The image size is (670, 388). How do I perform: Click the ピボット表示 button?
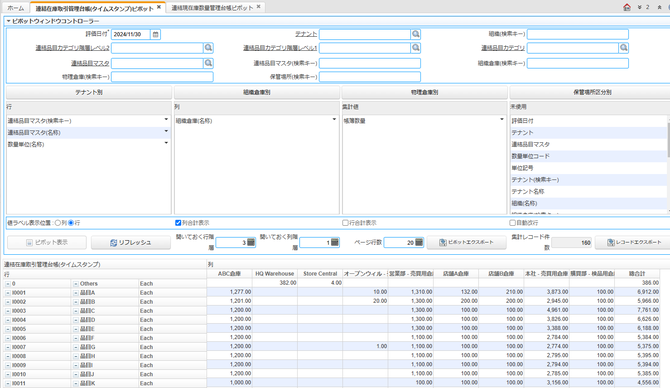[x=47, y=242]
